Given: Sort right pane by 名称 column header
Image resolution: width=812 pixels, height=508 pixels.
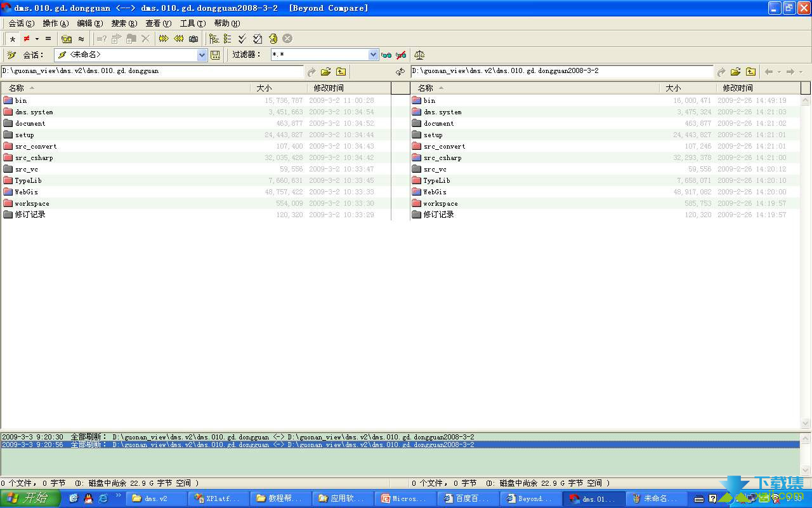Looking at the screenshot, I should click(x=535, y=88).
